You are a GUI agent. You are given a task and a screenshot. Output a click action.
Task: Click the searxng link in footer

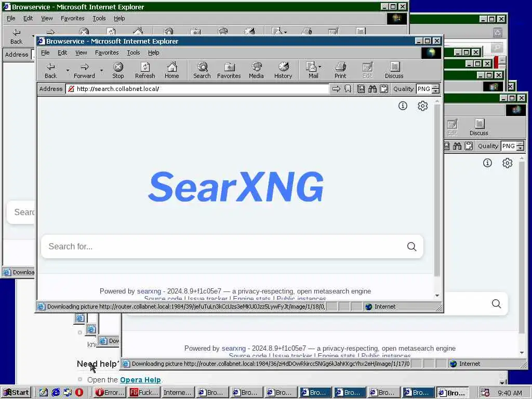[149, 291]
